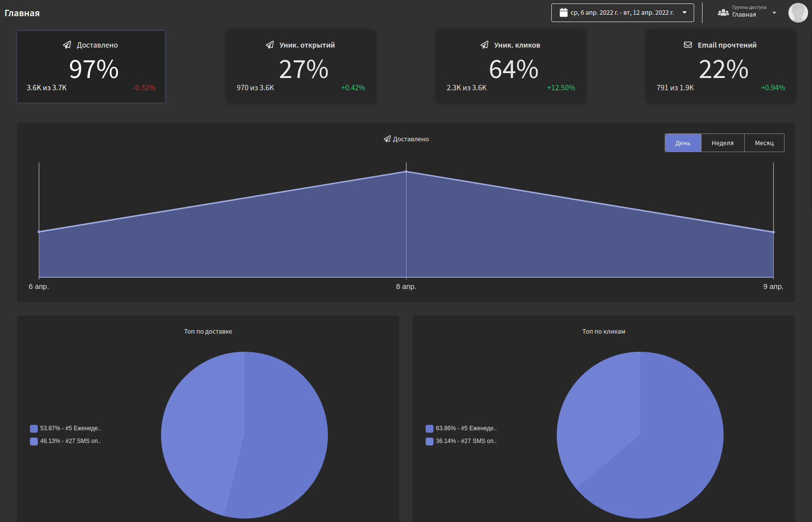This screenshot has height=522, width=812.
Task: Toggle legend swatch 63.86% - #5 Еженеде..
Action: [430, 429]
